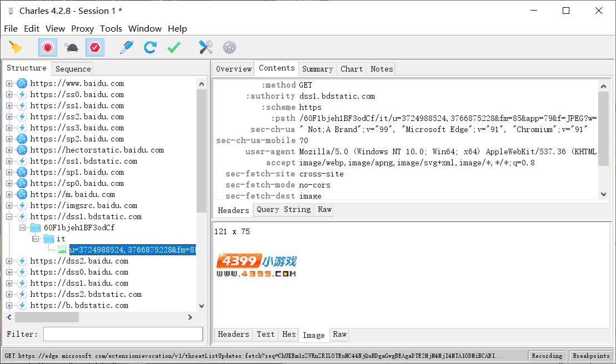616x364 pixels.
Task: Select https://sp2.baidu.com globe icon
Action: pos(22,139)
